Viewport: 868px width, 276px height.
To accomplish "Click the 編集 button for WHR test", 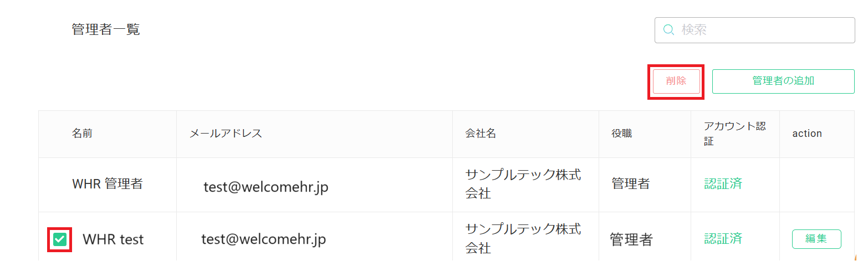I will click(x=816, y=239).
